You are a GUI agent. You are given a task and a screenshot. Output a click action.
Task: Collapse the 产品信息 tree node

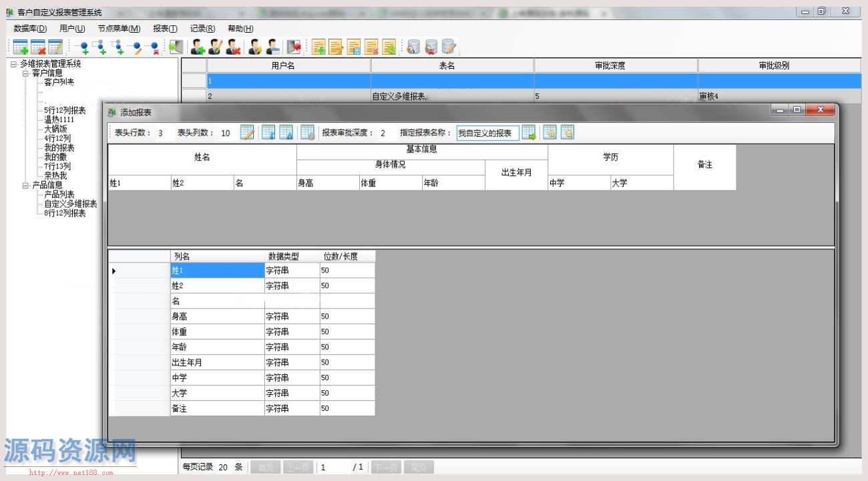pyautogui.click(x=25, y=185)
